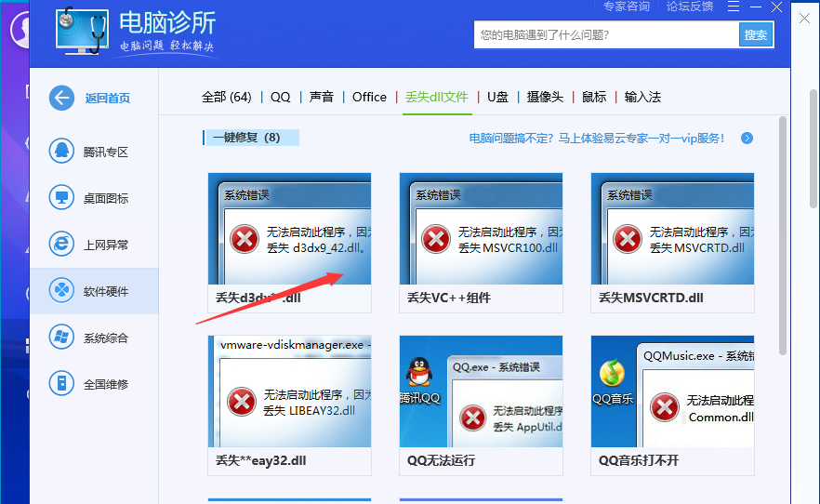Open the QQMusic.exe Common.dll error thumbnail
Viewport: 820px width, 504px height.
click(x=672, y=391)
